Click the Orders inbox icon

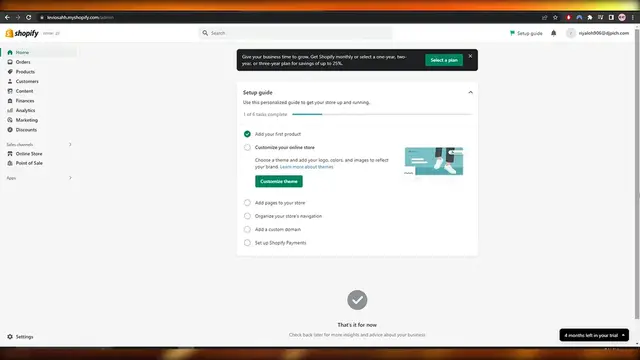(10, 62)
